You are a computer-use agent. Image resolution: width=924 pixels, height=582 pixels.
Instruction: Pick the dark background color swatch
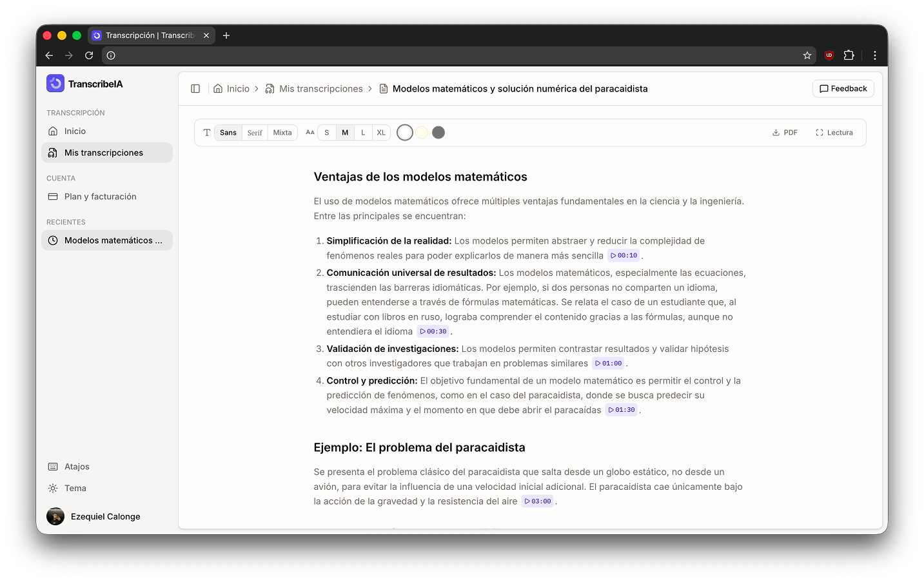(x=438, y=132)
